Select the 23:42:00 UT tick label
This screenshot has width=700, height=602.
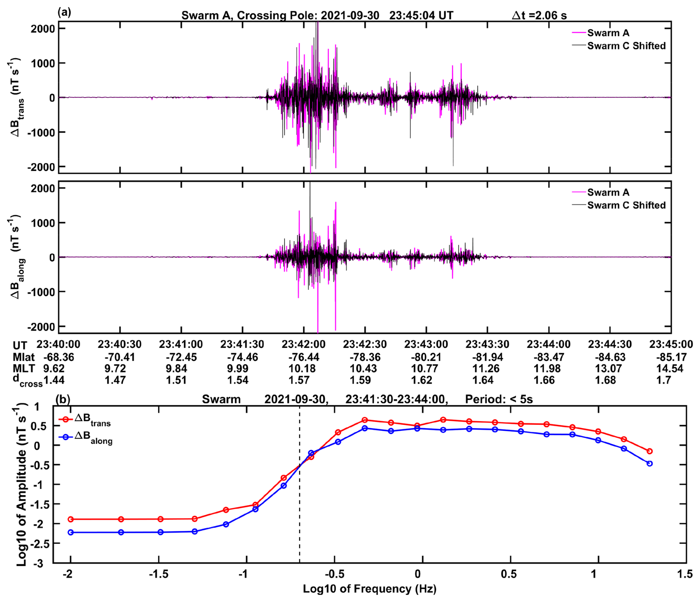[x=303, y=344]
